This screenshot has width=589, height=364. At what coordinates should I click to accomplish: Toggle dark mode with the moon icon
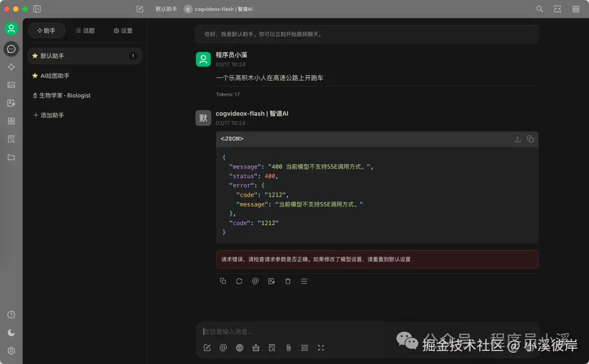coord(11,332)
